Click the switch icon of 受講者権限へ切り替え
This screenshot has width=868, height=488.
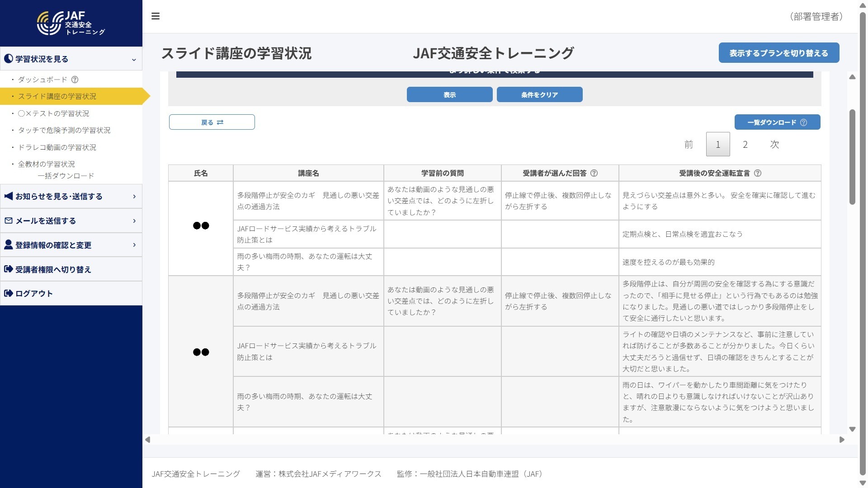[x=8, y=269]
